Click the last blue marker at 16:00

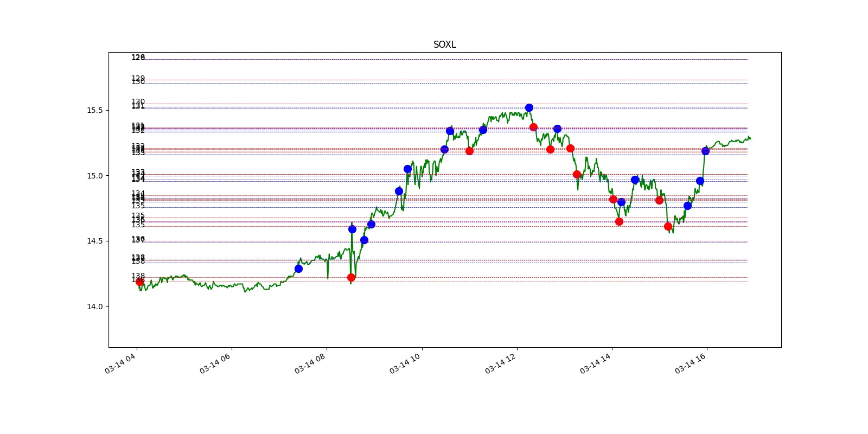[705, 151]
